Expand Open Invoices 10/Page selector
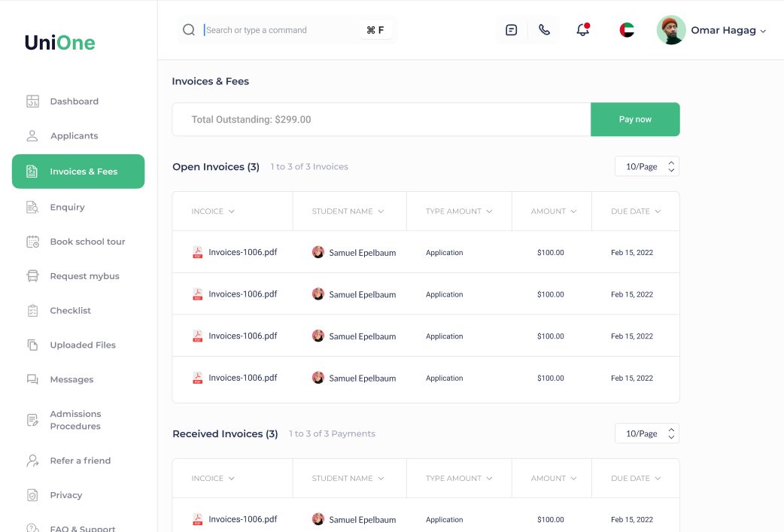 646,166
